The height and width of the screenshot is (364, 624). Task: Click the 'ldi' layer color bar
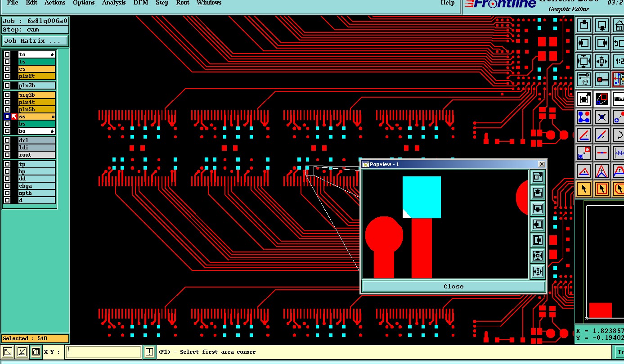(36, 148)
